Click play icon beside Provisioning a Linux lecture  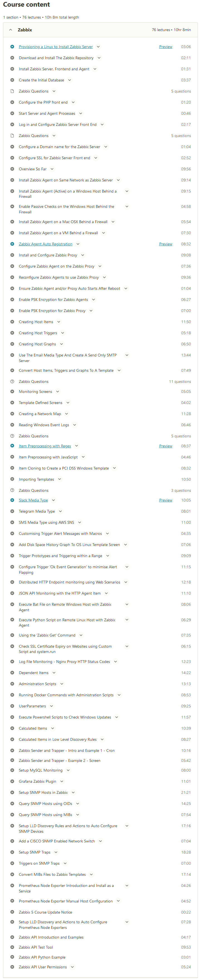coord(12,47)
